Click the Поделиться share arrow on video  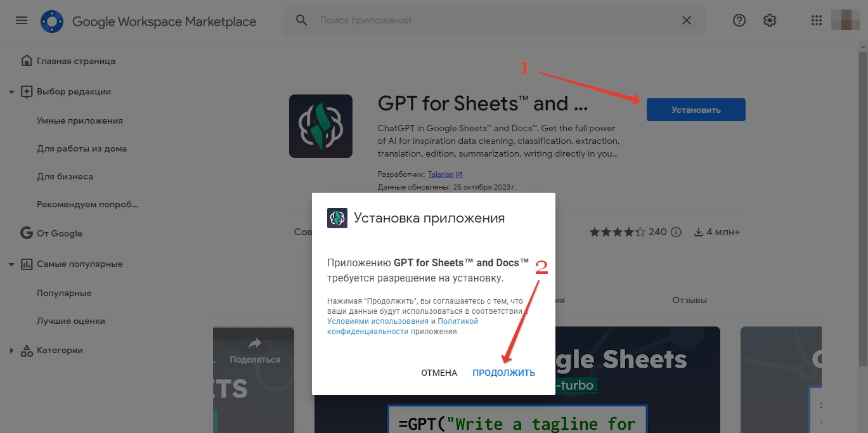point(255,344)
